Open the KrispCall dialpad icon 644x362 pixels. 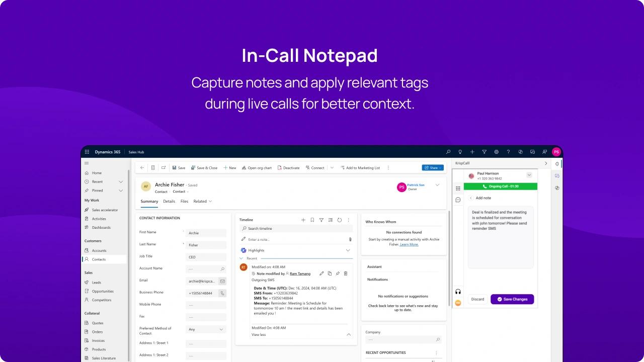(x=458, y=189)
